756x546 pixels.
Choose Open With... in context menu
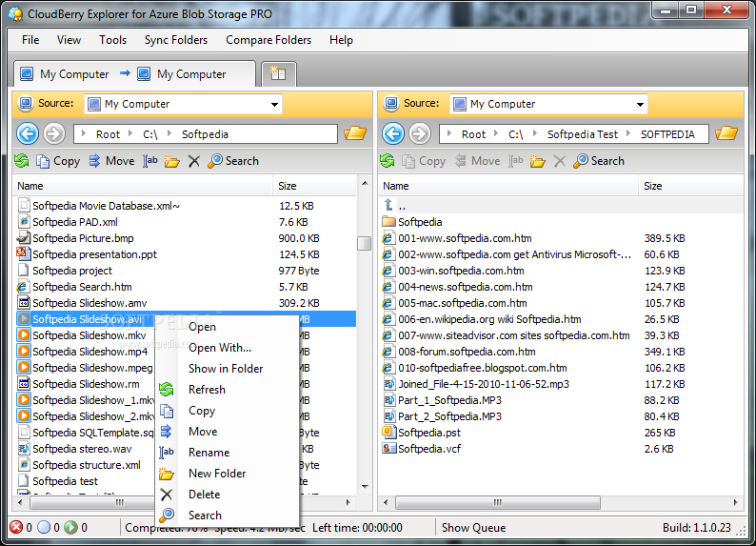[x=226, y=347]
